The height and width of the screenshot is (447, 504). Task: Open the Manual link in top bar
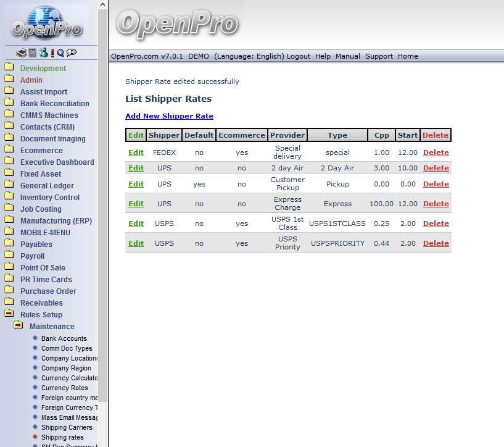pos(348,56)
